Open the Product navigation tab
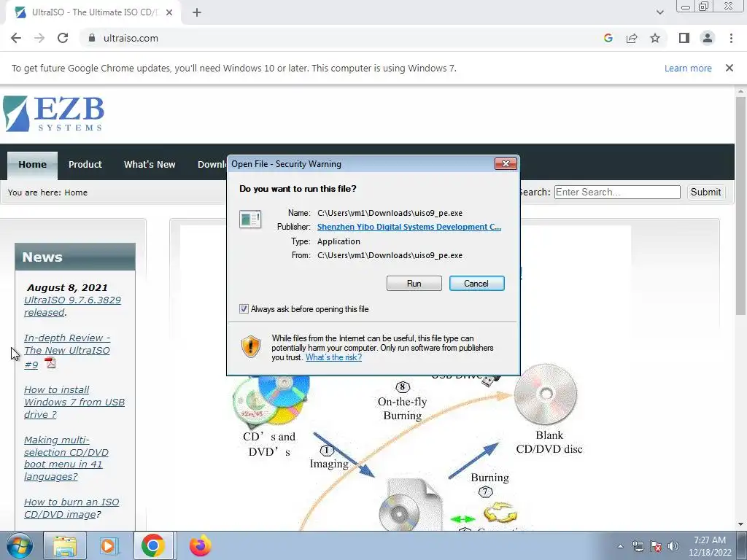The width and height of the screenshot is (747, 560). (x=85, y=165)
